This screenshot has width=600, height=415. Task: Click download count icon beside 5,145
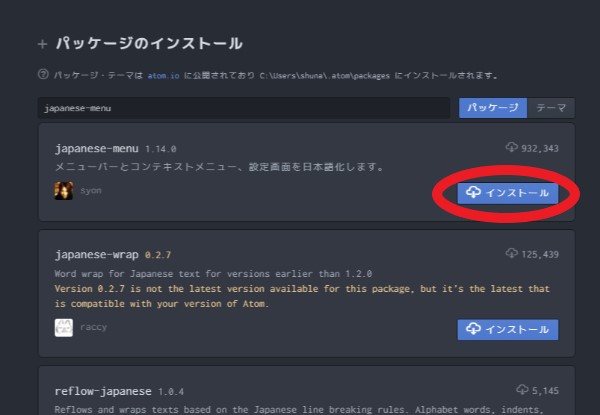click(x=522, y=389)
